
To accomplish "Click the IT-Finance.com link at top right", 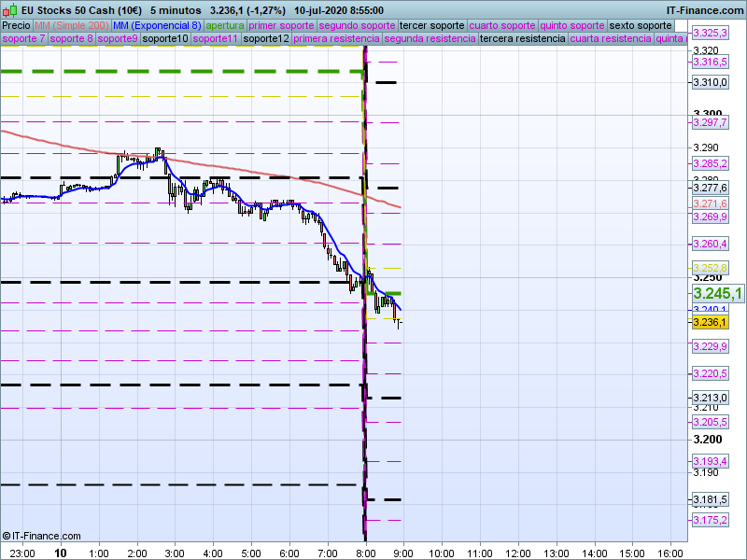I will click(703, 9).
